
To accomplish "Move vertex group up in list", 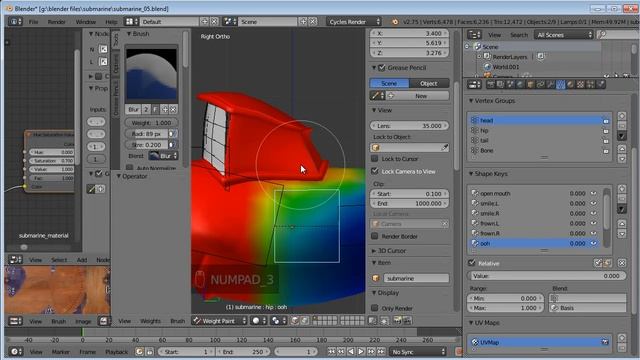I will point(622,149).
